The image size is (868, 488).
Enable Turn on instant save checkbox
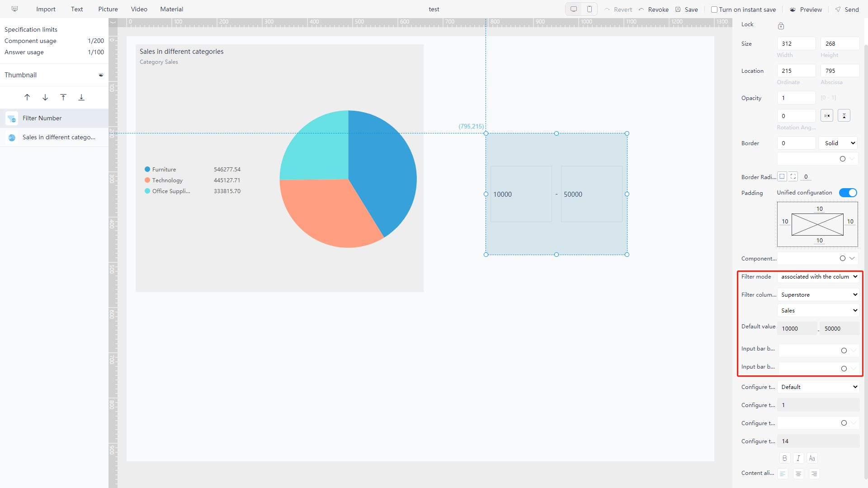pos(714,9)
